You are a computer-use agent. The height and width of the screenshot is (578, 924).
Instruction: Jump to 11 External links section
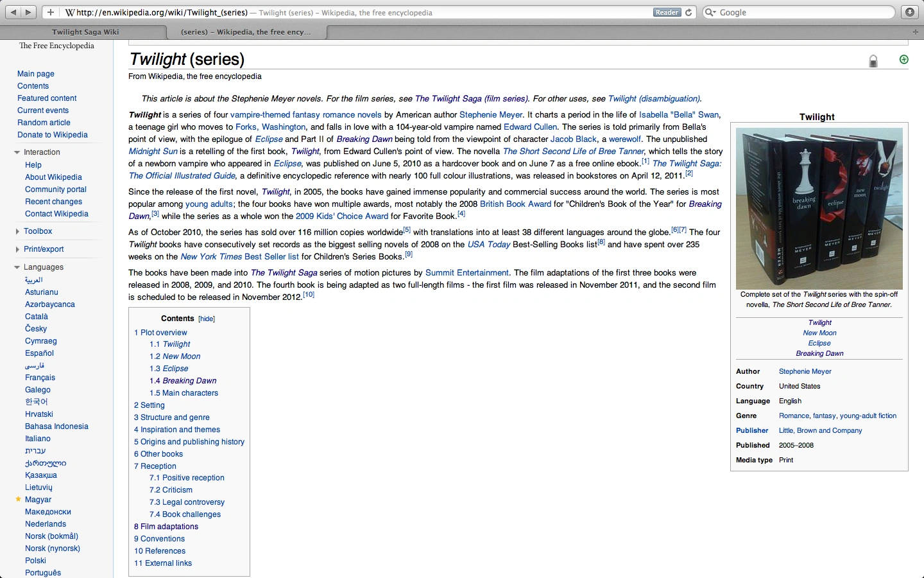click(x=163, y=563)
